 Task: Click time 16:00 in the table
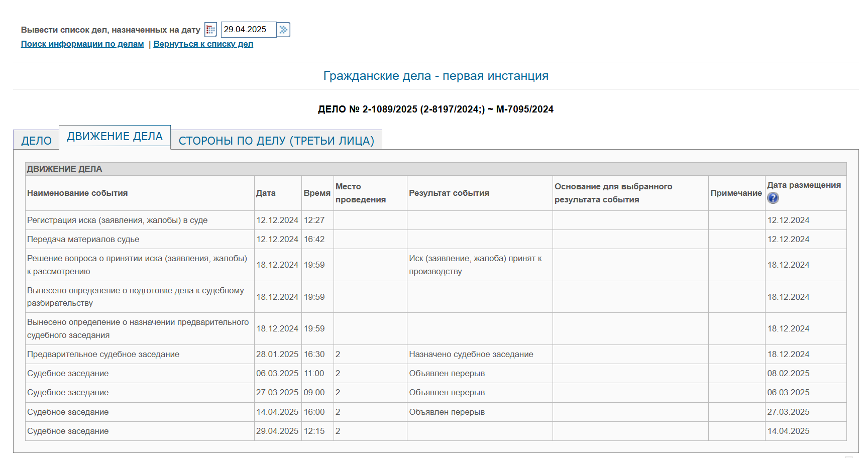coord(314,412)
